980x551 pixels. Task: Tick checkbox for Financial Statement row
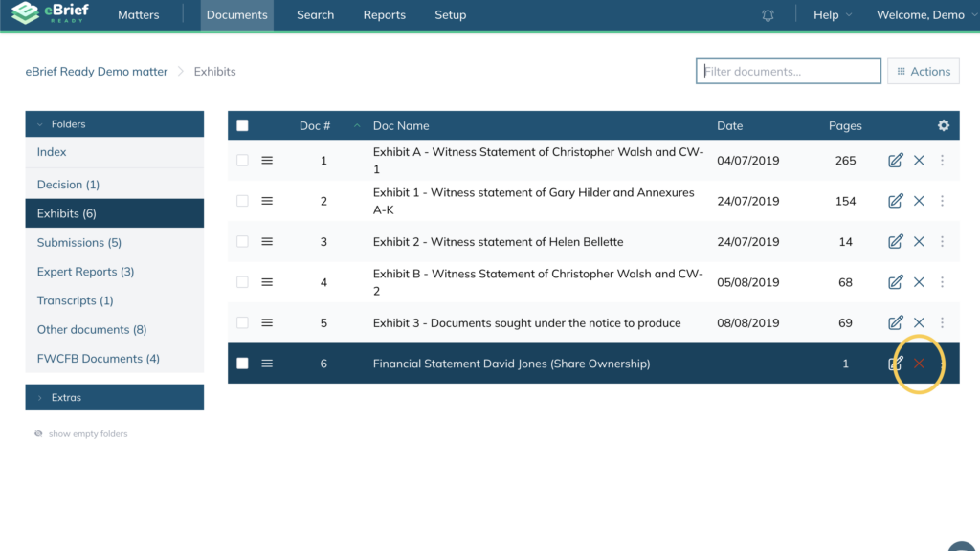(242, 364)
